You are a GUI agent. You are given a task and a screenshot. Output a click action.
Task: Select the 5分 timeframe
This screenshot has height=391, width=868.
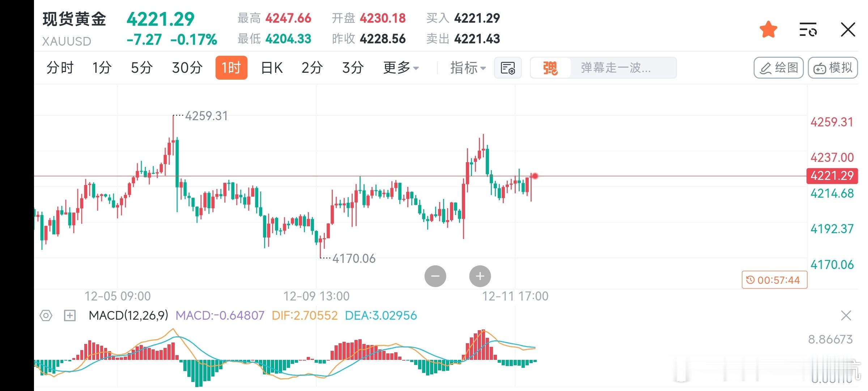coord(141,68)
